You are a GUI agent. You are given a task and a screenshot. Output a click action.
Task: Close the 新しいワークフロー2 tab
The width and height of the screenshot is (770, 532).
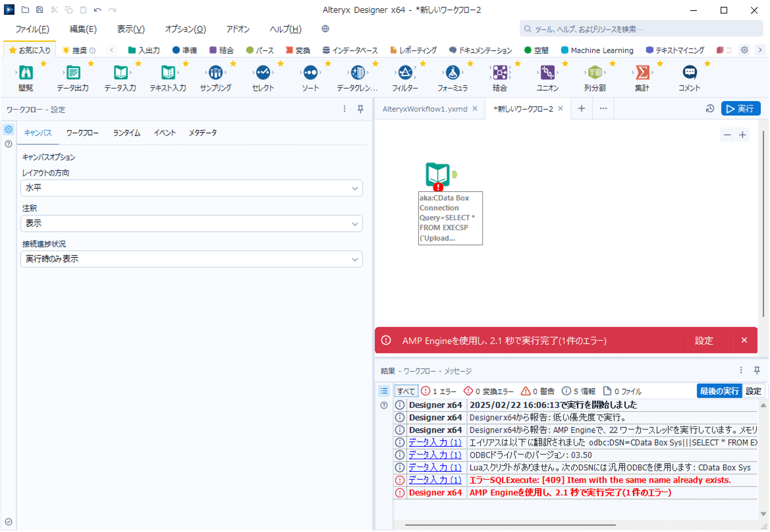pyautogui.click(x=561, y=109)
